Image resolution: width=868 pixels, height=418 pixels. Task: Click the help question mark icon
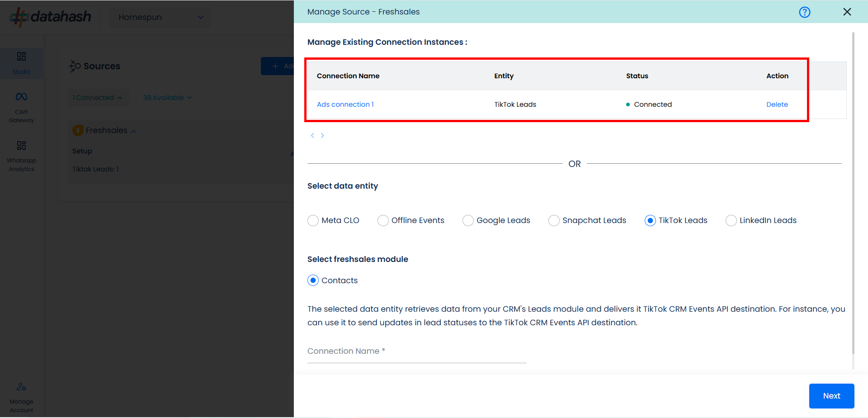click(x=804, y=12)
